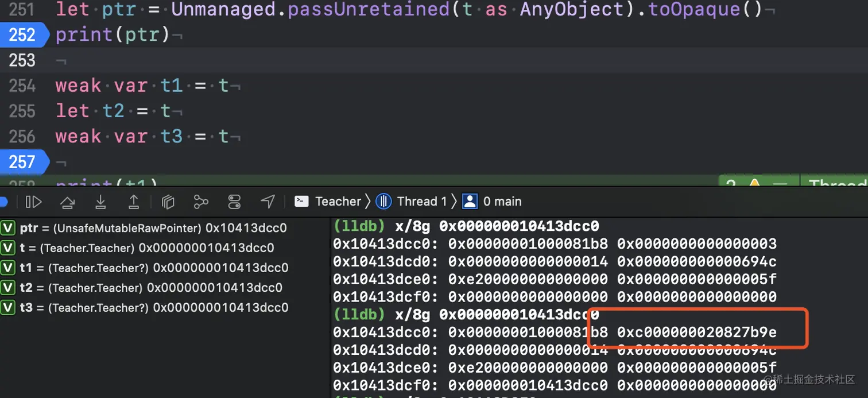The height and width of the screenshot is (398, 868).
Task: Select the t3 = (Teacher.Teacher?) variable row
Action: click(x=154, y=307)
